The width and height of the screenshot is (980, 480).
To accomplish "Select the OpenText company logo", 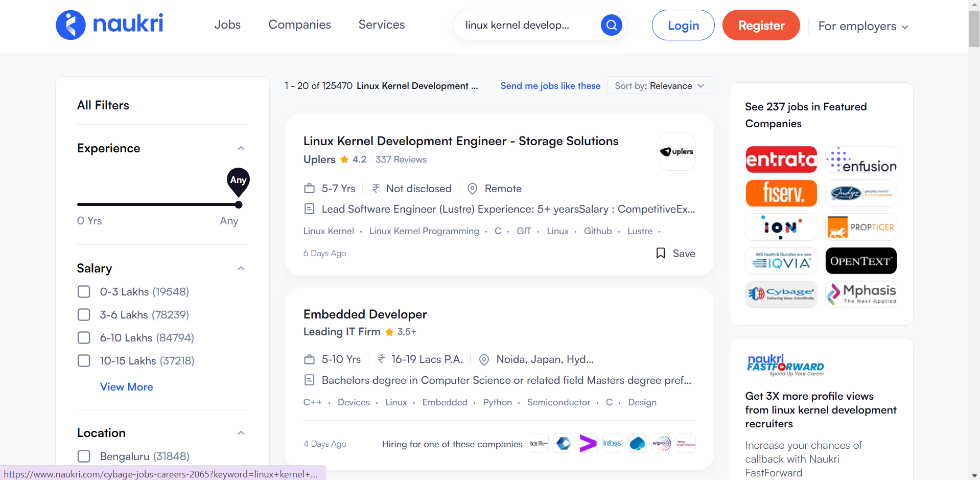I will (x=861, y=261).
